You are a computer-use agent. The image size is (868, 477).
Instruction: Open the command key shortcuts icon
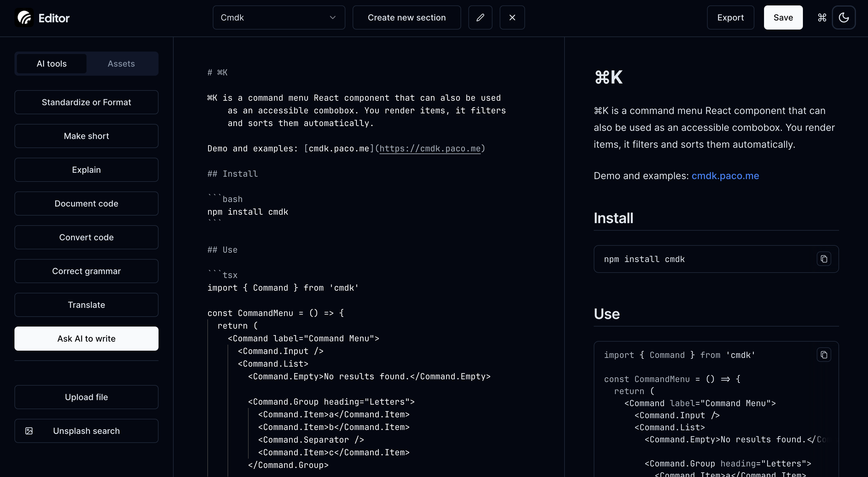(x=822, y=17)
